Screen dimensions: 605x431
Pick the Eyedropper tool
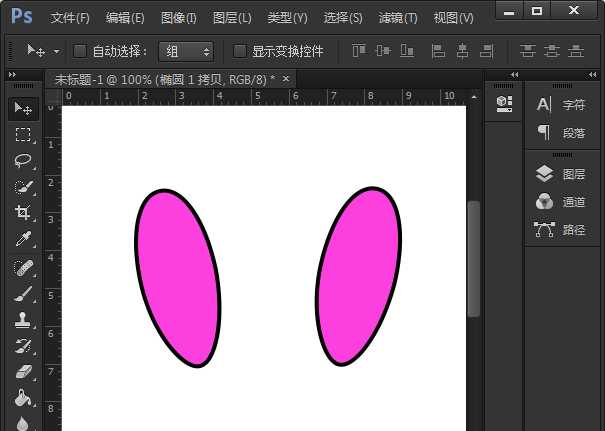(23, 240)
